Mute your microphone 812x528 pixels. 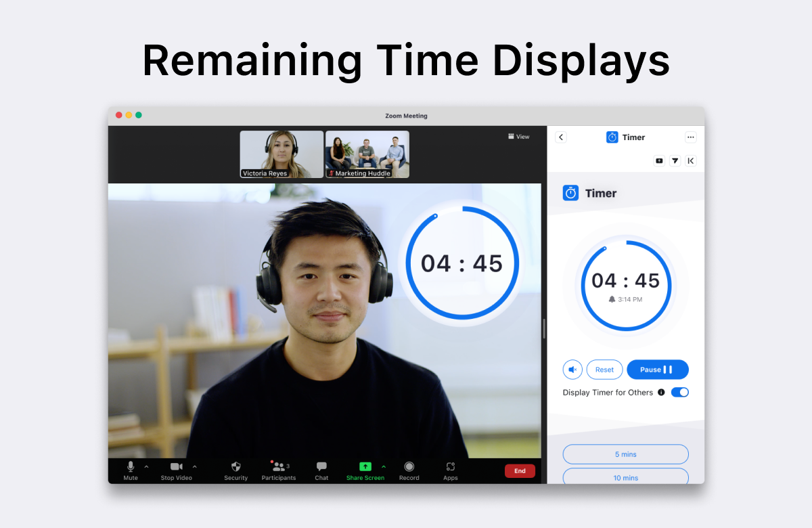pos(130,467)
